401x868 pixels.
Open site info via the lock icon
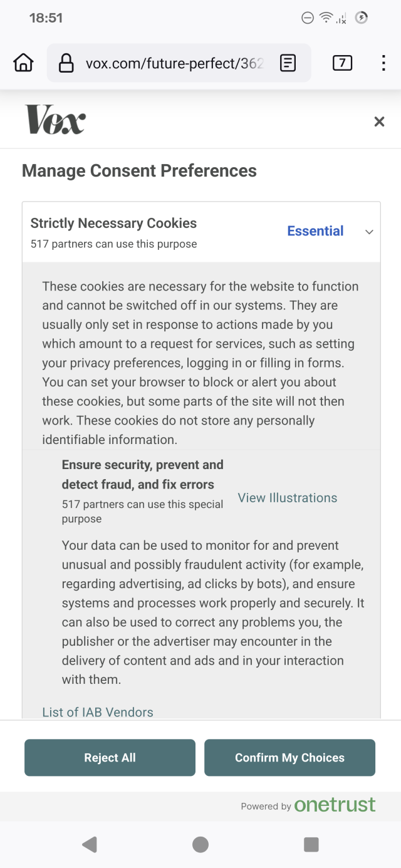[x=66, y=63]
